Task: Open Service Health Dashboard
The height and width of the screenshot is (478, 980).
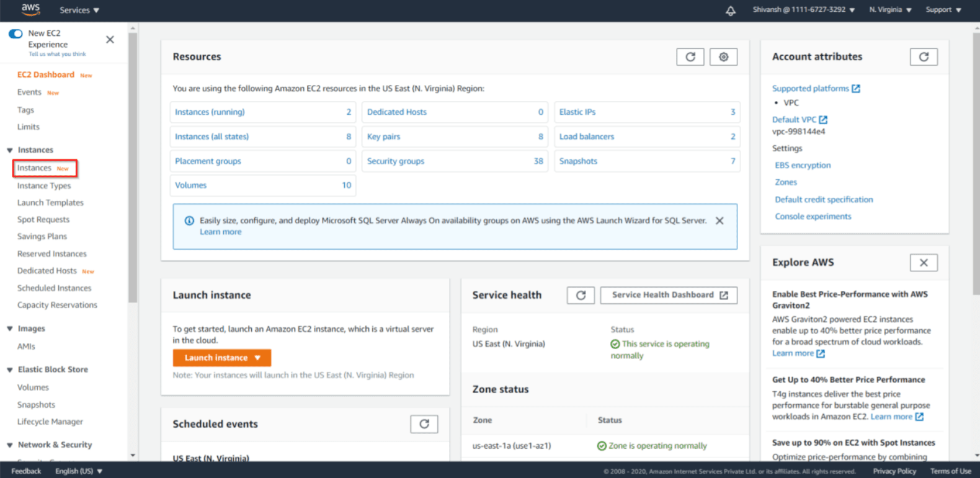Action: pos(669,295)
